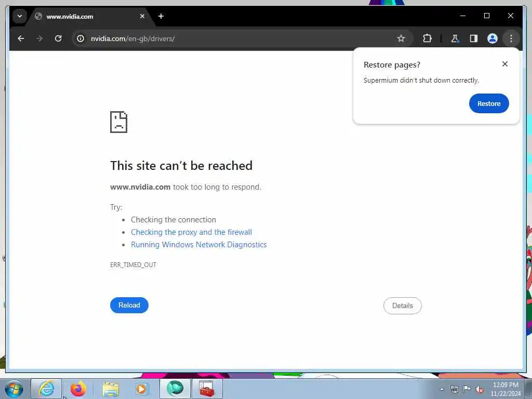Viewport: 532px width, 399px height.
Task: Click the sad page error icon
Action: (119, 122)
